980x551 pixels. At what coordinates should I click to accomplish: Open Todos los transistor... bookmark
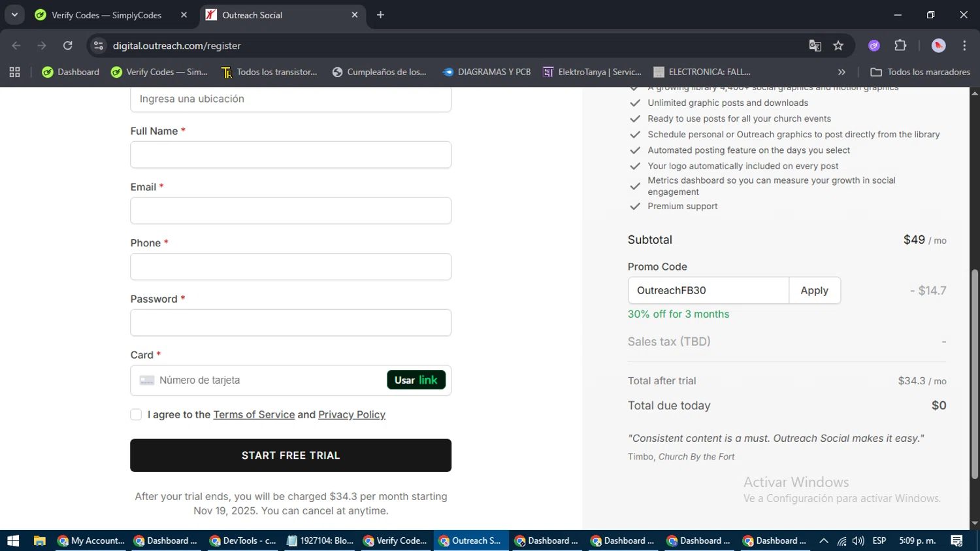[269, 72]
